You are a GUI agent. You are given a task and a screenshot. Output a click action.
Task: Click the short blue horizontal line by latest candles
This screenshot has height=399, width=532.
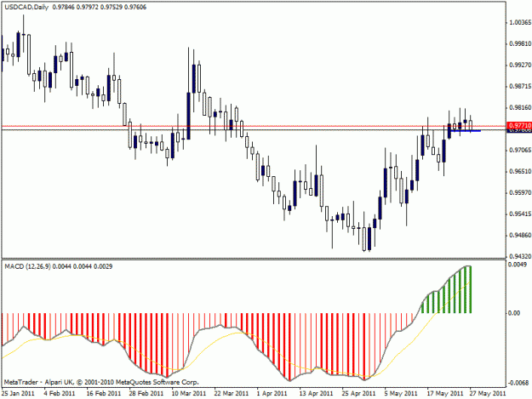click(465, 131)
